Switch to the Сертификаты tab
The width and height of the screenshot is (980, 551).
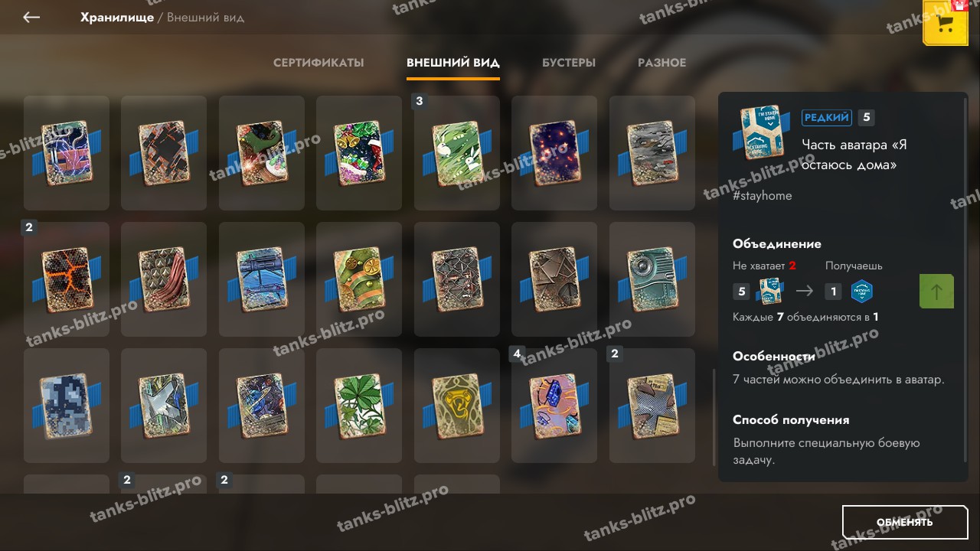(318, 63)
